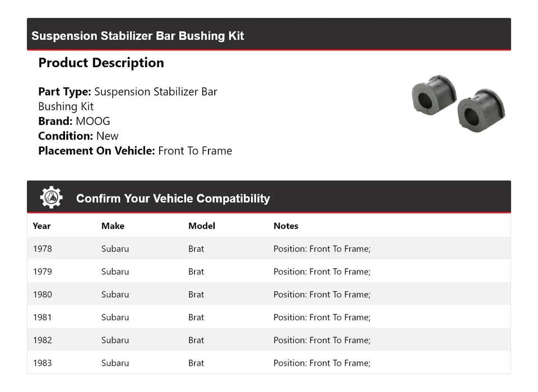The width and height of the screenshot is (538, 392).
Task: Click the 1979 year cell
Action: pyautogui.click(x=42, y=272)
